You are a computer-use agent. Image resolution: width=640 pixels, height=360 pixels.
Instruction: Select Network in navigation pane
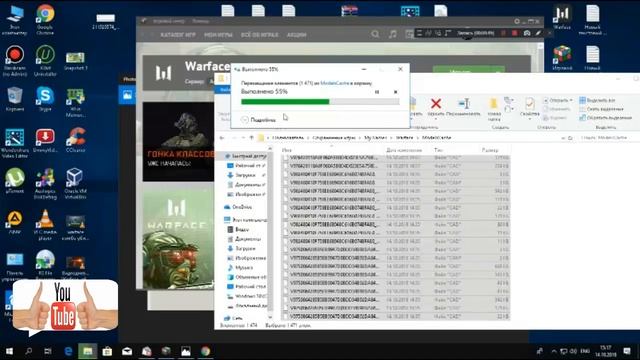coord(233,318)
